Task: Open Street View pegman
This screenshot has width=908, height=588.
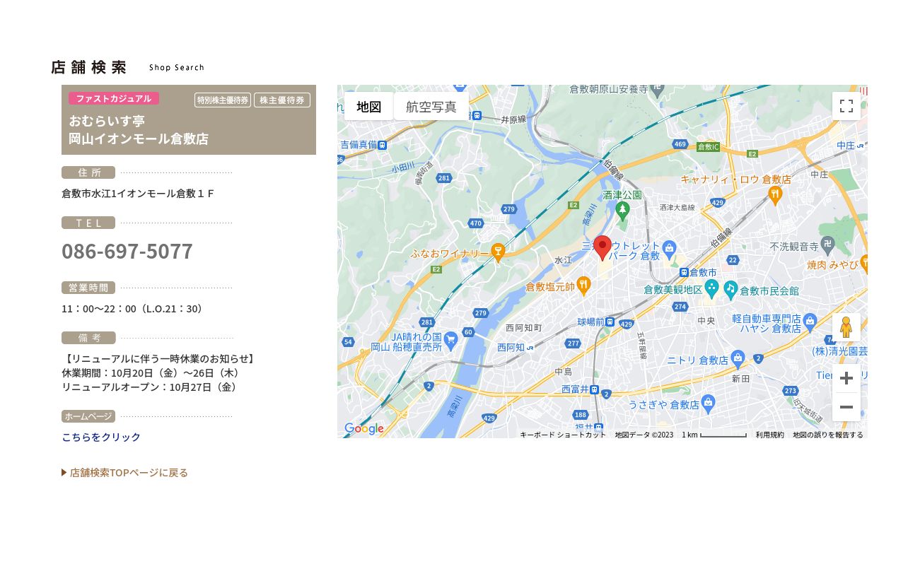Action: [846, 327]
